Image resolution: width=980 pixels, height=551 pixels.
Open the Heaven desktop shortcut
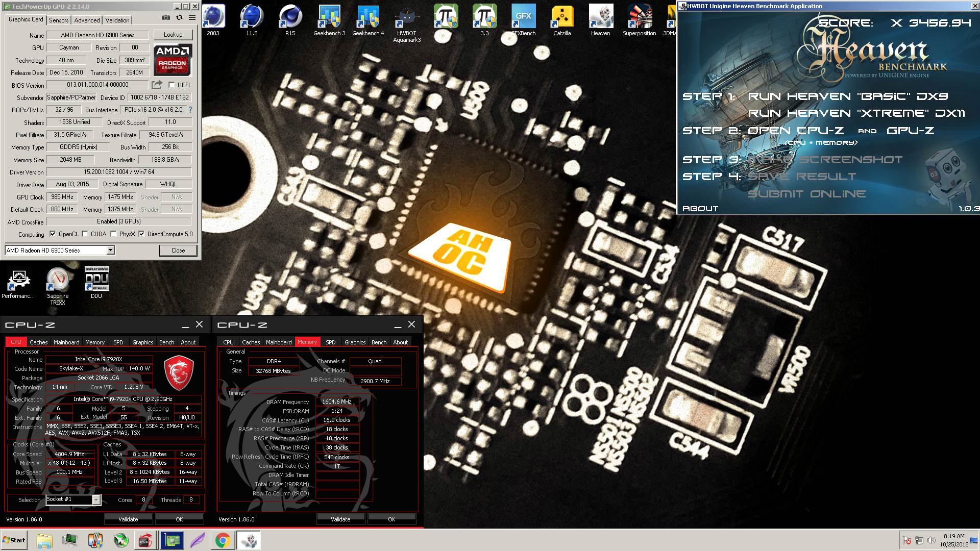pyautogui.click(x=601, y=20)
